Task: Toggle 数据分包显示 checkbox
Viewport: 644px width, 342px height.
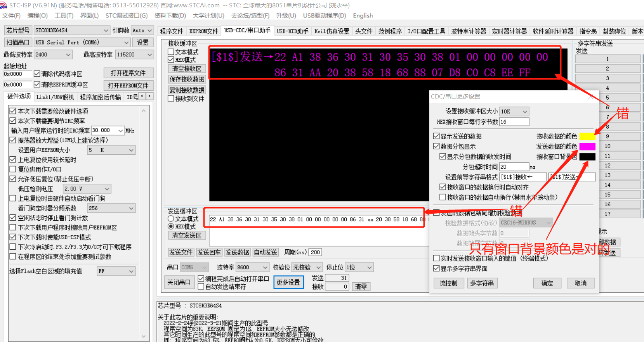Action: 436,146
